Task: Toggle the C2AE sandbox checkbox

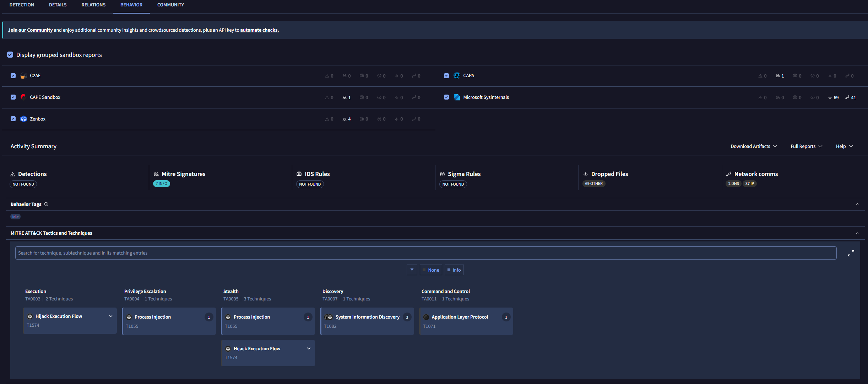Action: [x=13, y=76]
